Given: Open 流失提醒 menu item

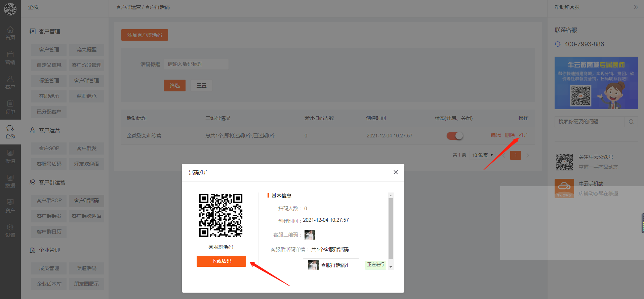Looking at the screenshot, I should tap(86, 50).
